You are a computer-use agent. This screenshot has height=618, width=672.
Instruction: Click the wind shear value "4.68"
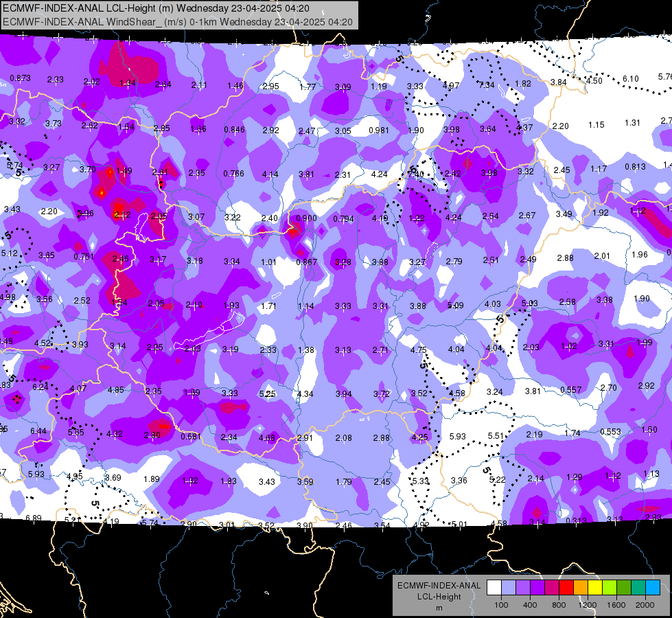click(x=266, y=438)
